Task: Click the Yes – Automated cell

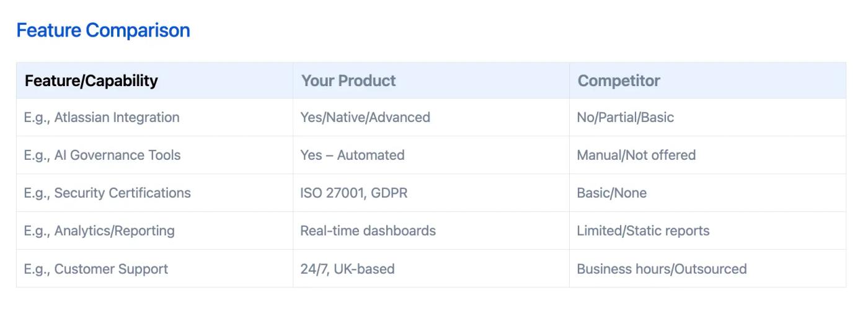Action: tap(352, 155)
